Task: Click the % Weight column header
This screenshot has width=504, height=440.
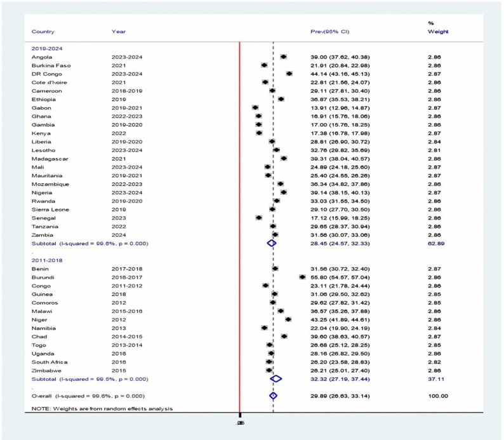Action: tap(438, 28)
